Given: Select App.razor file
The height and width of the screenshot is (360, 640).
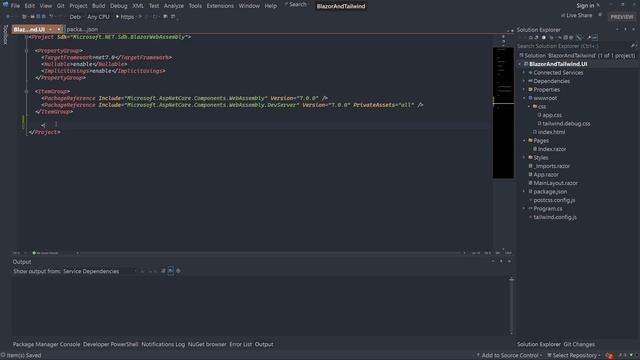Looking at the screenshot, I should 546,175.
